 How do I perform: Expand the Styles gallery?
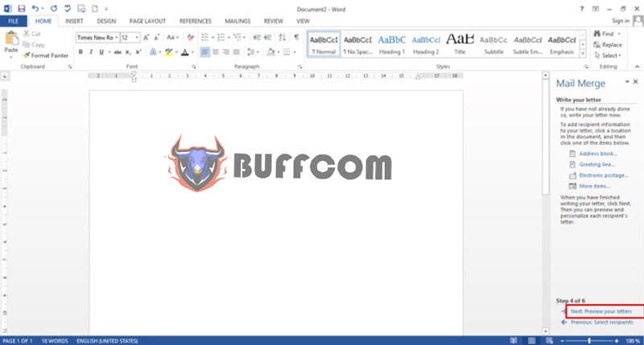[582, 53]
